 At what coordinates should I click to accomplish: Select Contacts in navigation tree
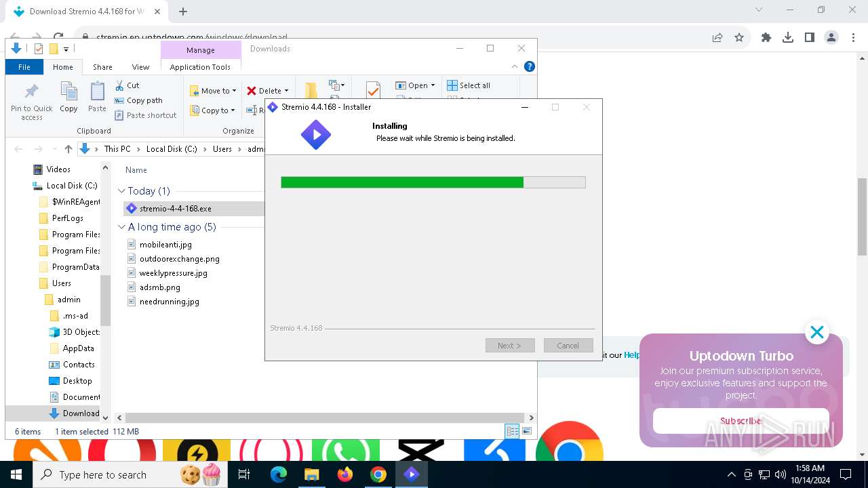click(79, 365)
